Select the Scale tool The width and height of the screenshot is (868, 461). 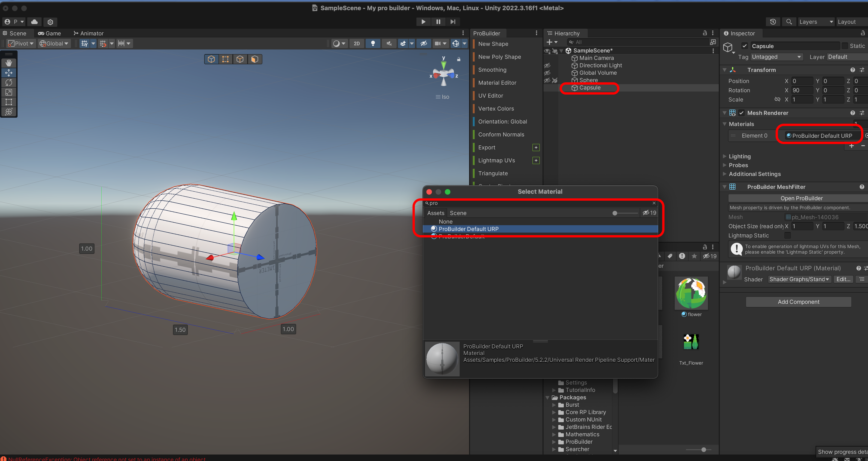click(x=9, y=92)
